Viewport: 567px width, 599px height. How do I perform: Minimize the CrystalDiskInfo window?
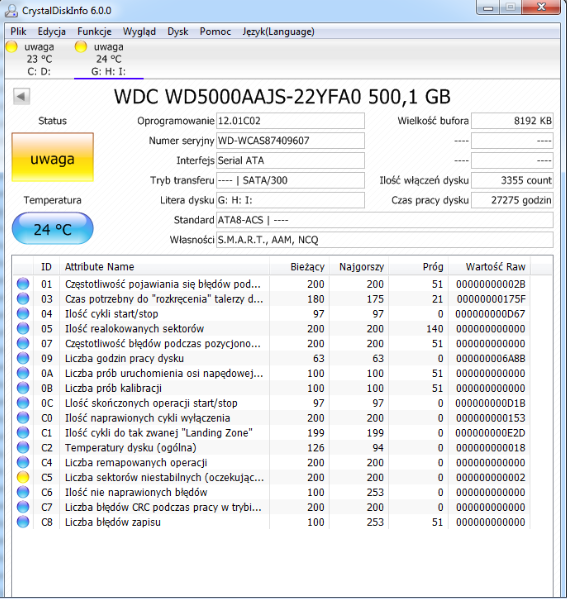488,7
